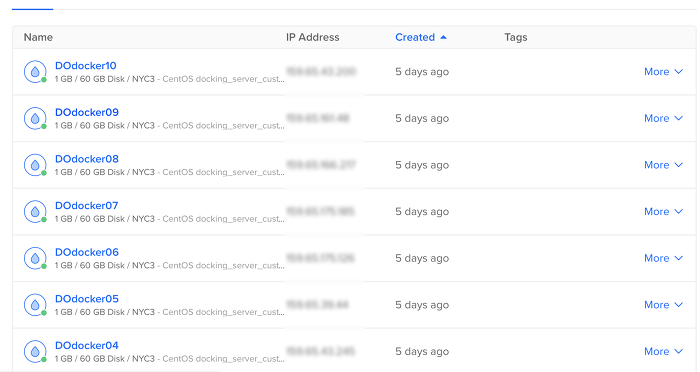The image size is (700, 372).
Task: Expand the More menu for DOdocker10
Action: [x=663, y=72]
